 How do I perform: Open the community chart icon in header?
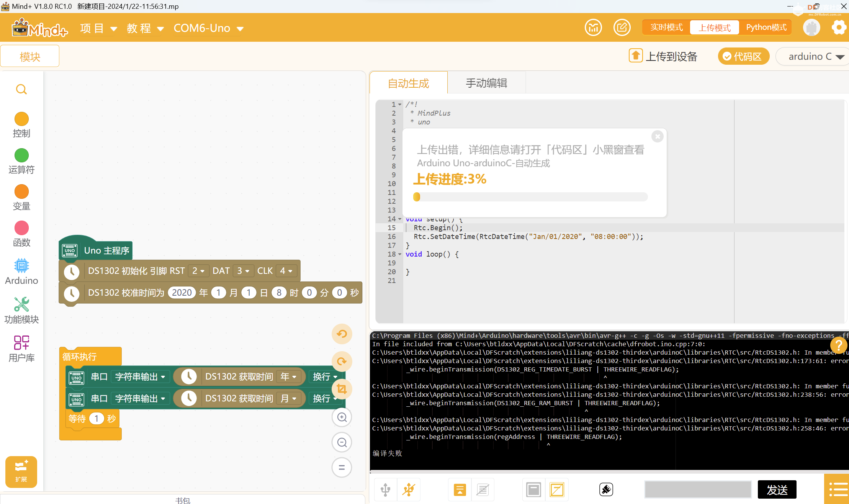(x=593, y=28)
